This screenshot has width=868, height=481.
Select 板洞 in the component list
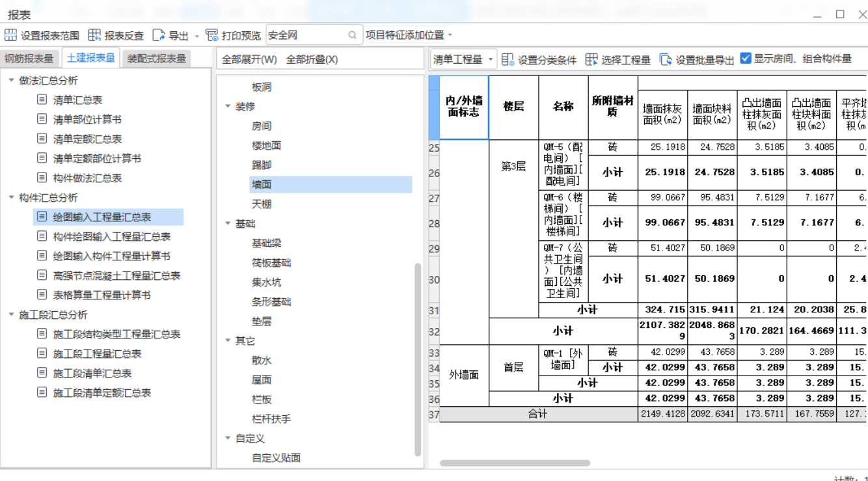click(x=262, y=87)
